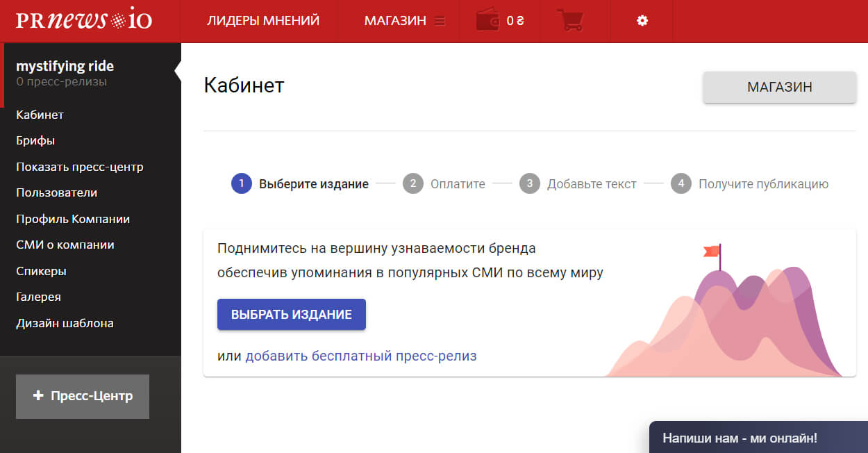Click the grey МАГАЗИН button
The width and height of the screenshot is (868, 453).
click(780, 88)
